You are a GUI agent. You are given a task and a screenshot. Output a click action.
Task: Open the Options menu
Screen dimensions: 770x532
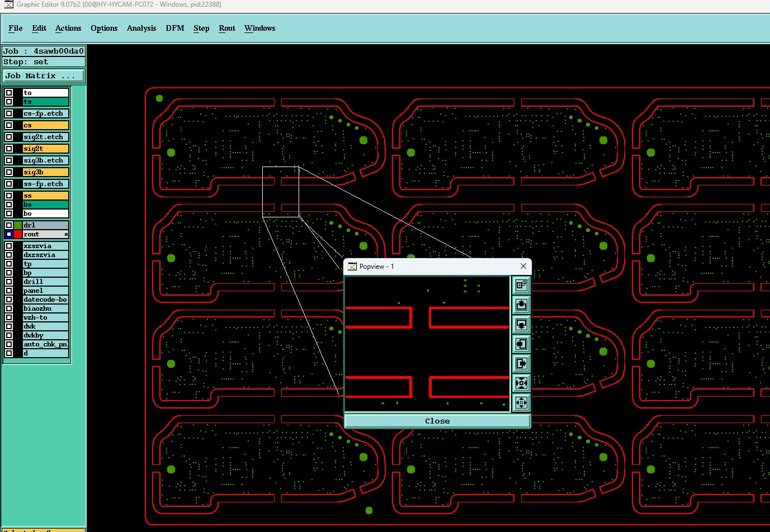click(104, 28)
